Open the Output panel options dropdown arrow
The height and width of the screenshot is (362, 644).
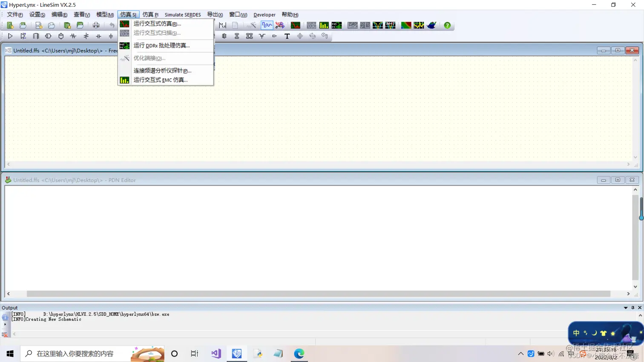coord(626,308)
